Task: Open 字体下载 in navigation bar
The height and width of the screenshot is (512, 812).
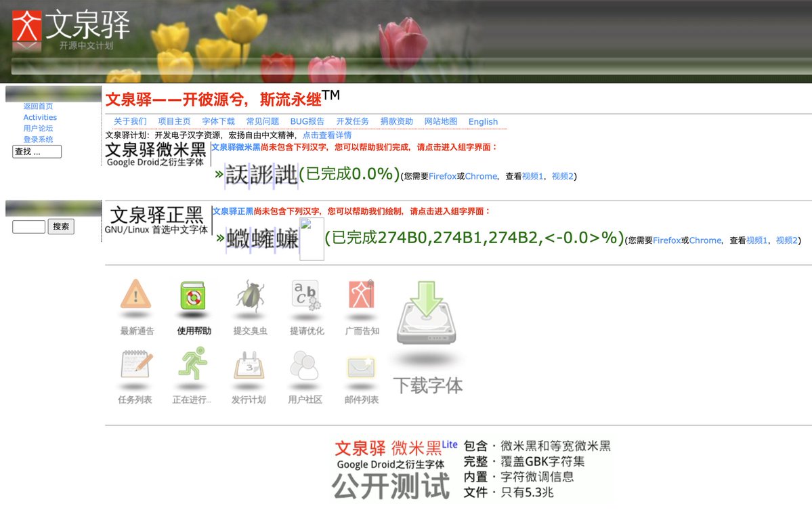Action: click(219, 121)
